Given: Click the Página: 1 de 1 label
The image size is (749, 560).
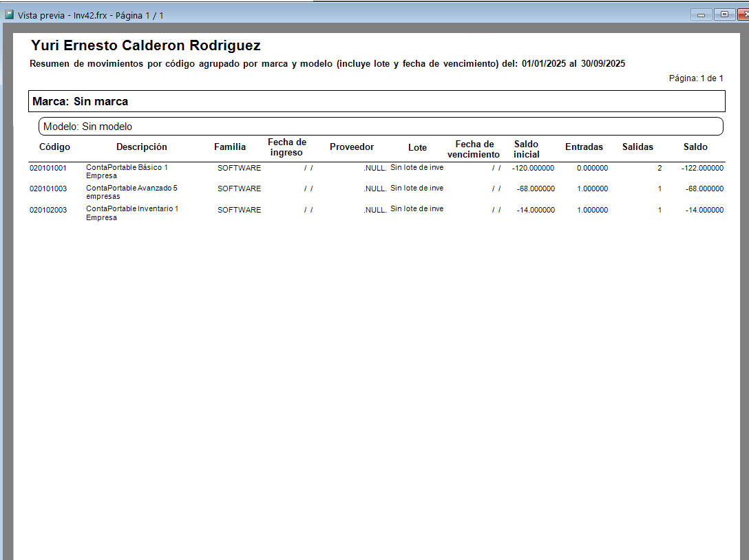Looking at the screenshot, I should tap(695, 78).
